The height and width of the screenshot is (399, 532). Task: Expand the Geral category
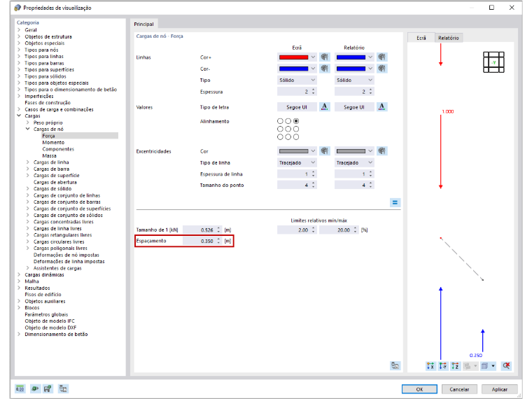20,30
